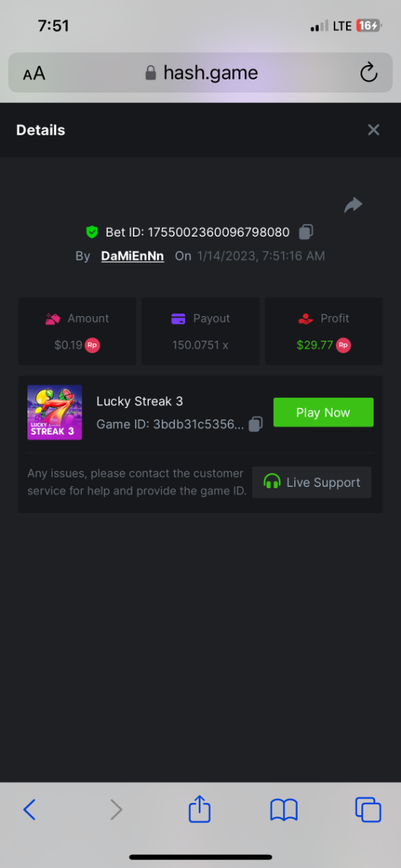This screenshot has width=401, height=868.
Task: Copy the Game ID value
Action: click(x=255, y=425)
